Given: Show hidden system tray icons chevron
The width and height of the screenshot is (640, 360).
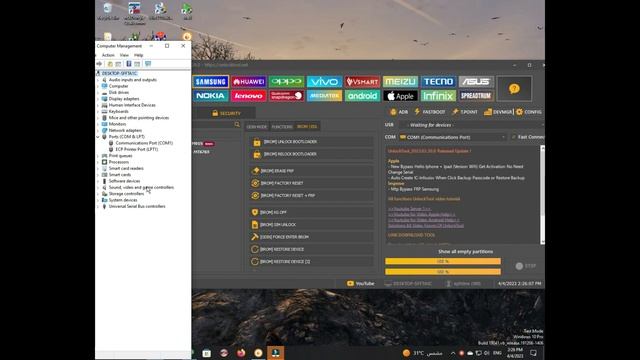Looking at the screenshot, I should pyautogui.click(x=453, y=353).
